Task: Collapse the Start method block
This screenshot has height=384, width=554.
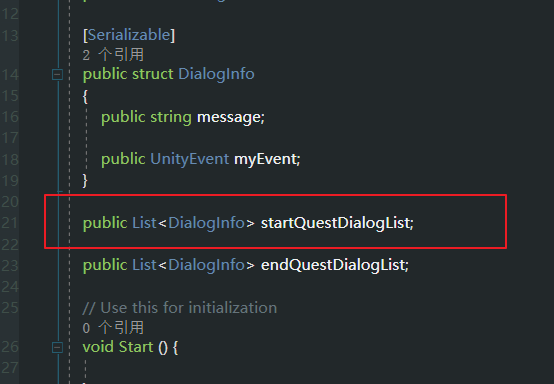Action: [x=57, y=347]
